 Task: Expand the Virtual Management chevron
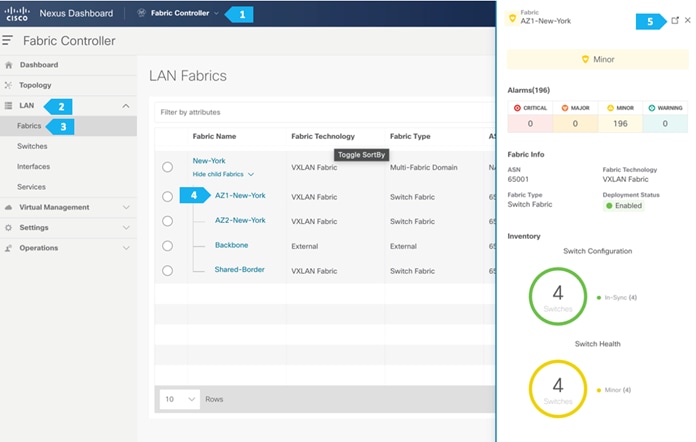coord(126,207)
